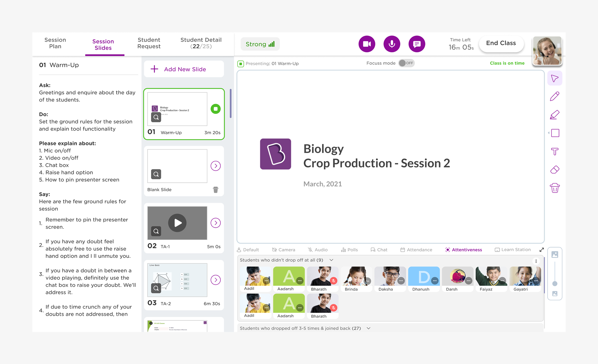Expand 'dropped off 3-5 times' section

coord(368,328)
